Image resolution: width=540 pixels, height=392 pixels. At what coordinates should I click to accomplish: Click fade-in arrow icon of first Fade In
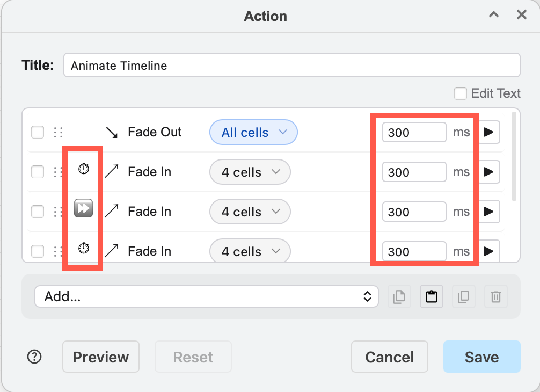[x=112, y=171]
